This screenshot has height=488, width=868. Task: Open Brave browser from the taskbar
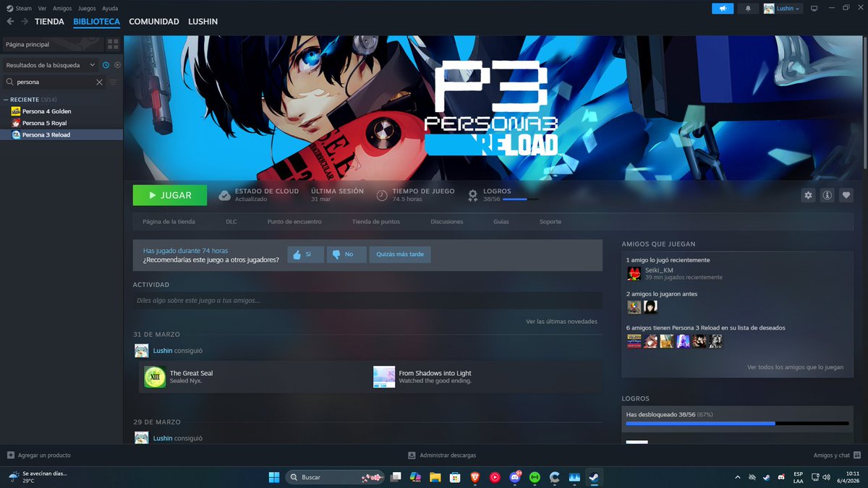click(x=475, y=477)
